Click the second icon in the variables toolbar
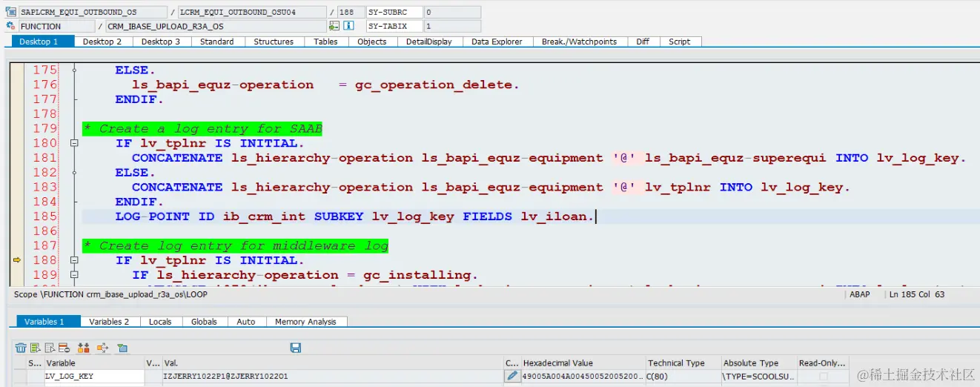Viewport: 980px width, 387px height. coord(35,348)
